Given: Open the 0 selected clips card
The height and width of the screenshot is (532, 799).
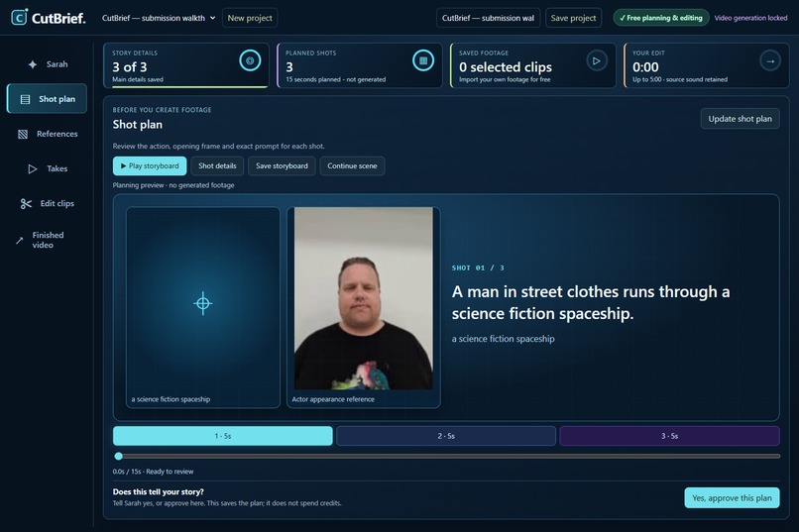Looking at the screenshot, I should point(533,65).
